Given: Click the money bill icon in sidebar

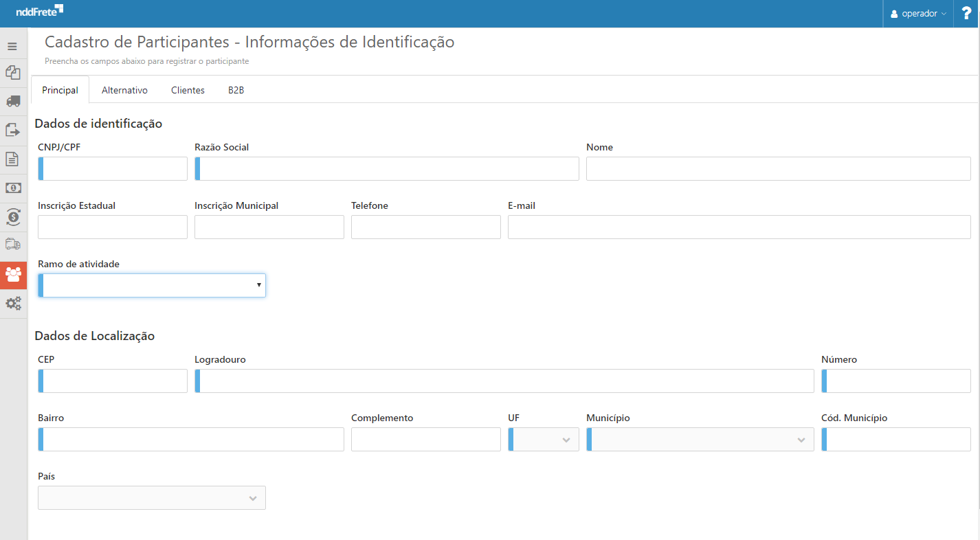Looking at the screenshot, I should pos(12,188).
